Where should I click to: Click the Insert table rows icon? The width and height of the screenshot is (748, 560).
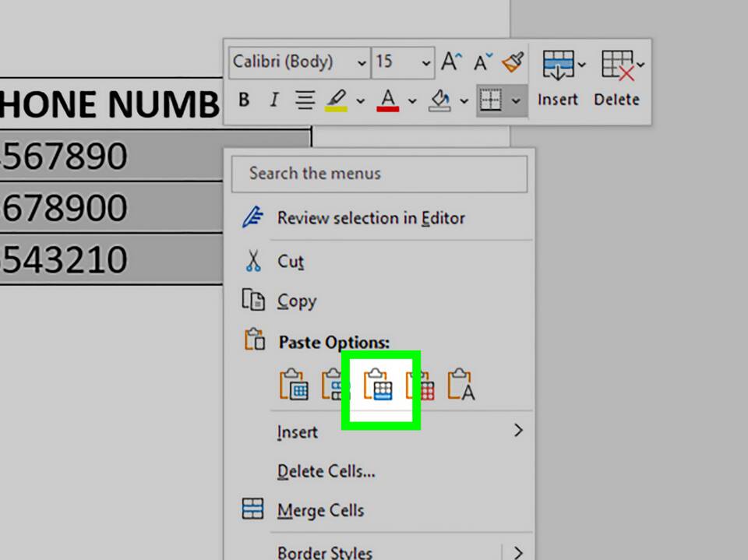(x=557, y=65)
